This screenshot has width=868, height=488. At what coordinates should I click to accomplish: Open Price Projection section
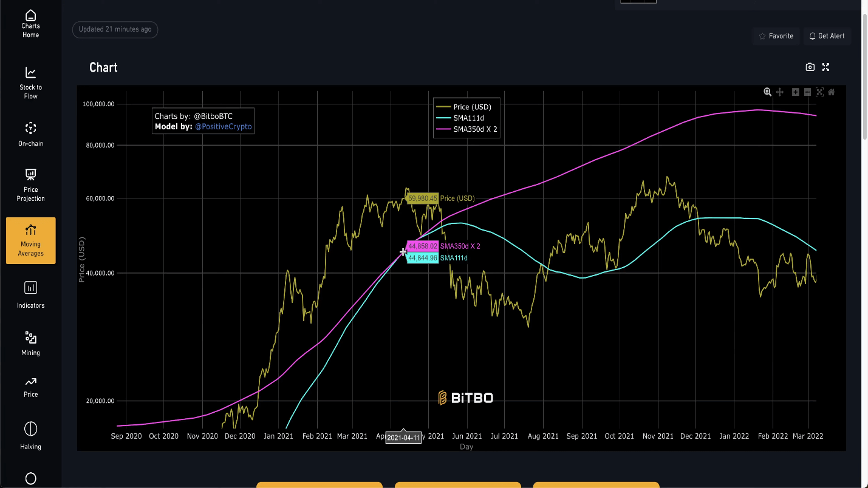pos(30,185)
